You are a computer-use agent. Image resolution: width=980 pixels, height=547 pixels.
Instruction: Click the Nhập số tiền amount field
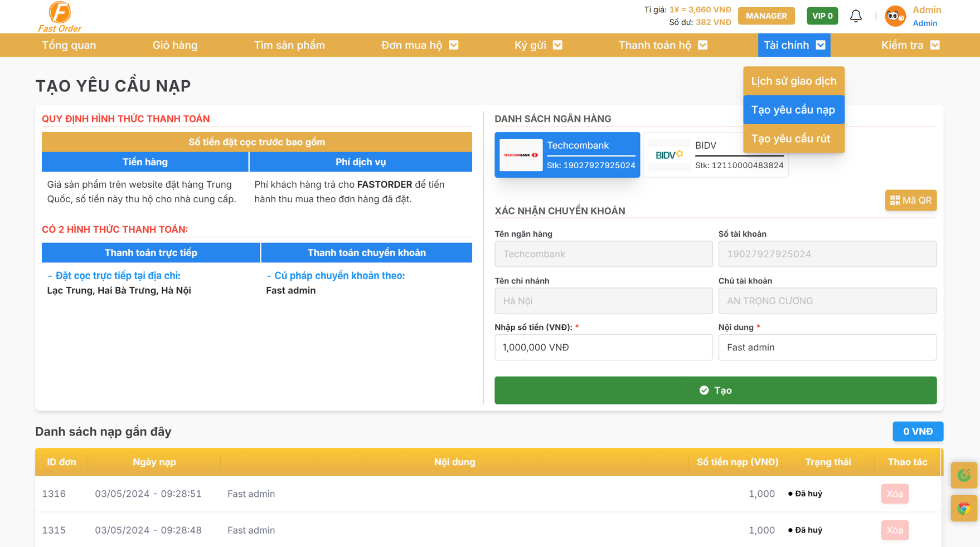pos(603,348)
